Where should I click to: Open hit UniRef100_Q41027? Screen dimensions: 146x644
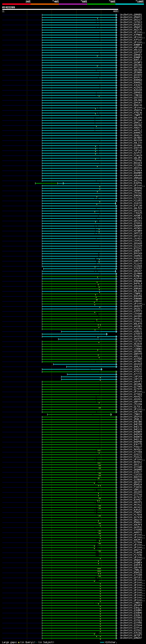tap(131, 20)
